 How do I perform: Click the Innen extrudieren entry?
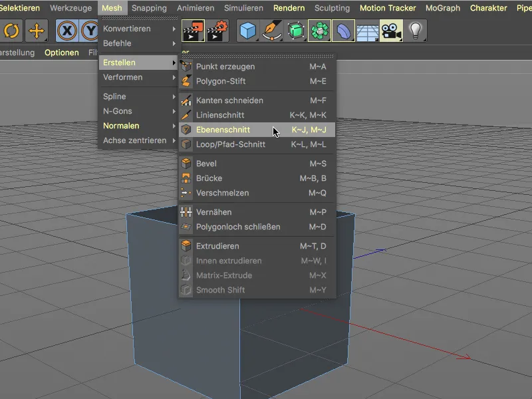tap(257, 261)
